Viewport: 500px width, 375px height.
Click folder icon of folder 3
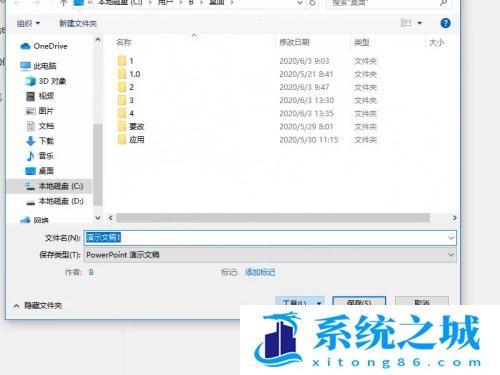click(x=122, y=100)
